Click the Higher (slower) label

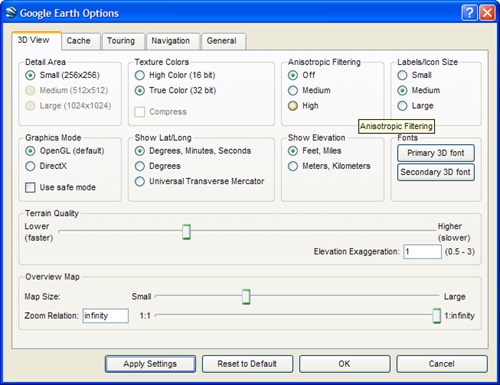pos(454,232)
